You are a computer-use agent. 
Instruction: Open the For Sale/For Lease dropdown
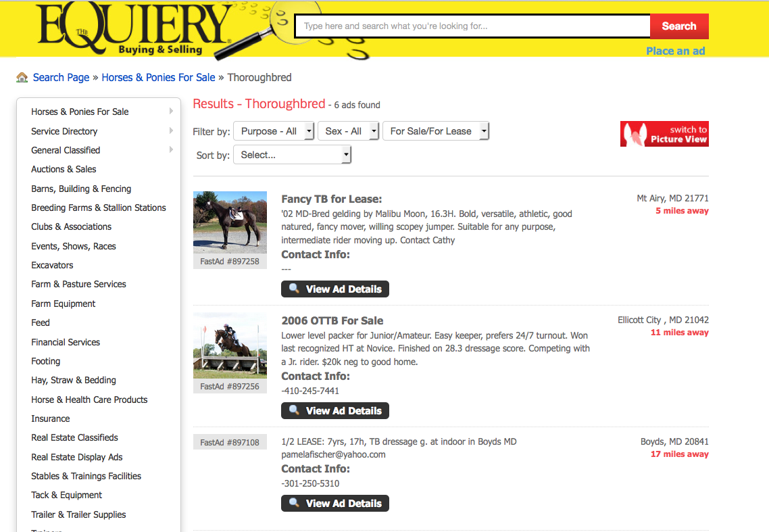tap(435, 131)
